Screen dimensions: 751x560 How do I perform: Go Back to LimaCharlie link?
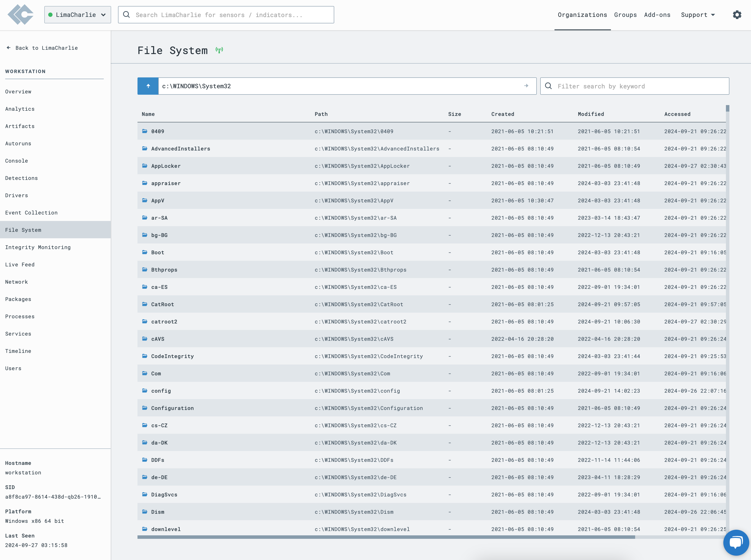coord(42,48)
